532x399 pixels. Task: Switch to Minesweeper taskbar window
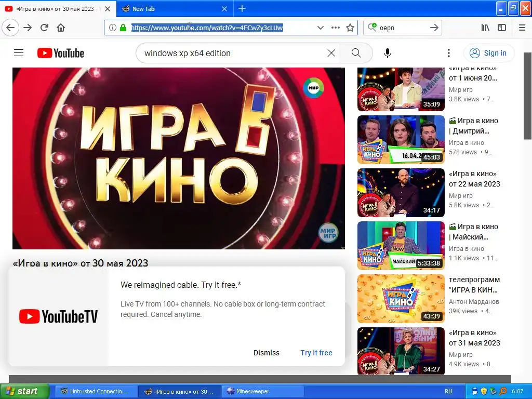coord(263,391)
